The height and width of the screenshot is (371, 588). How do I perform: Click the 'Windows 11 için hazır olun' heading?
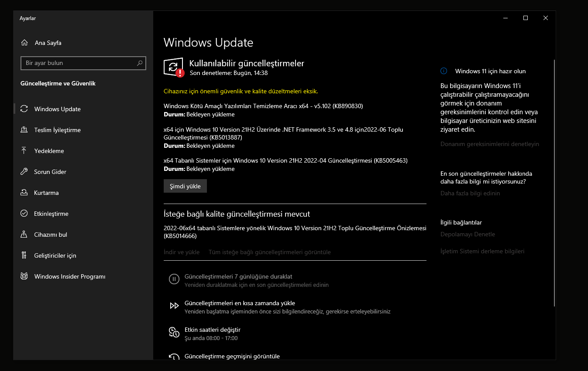click(491, 71)
